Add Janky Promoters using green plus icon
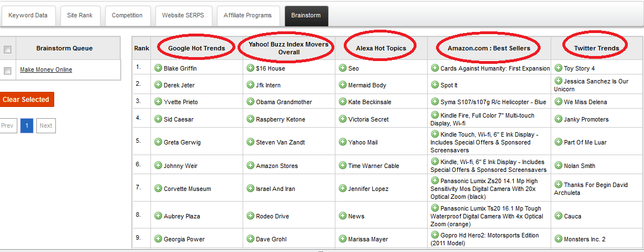644x252 pixels. pos(558,119)
